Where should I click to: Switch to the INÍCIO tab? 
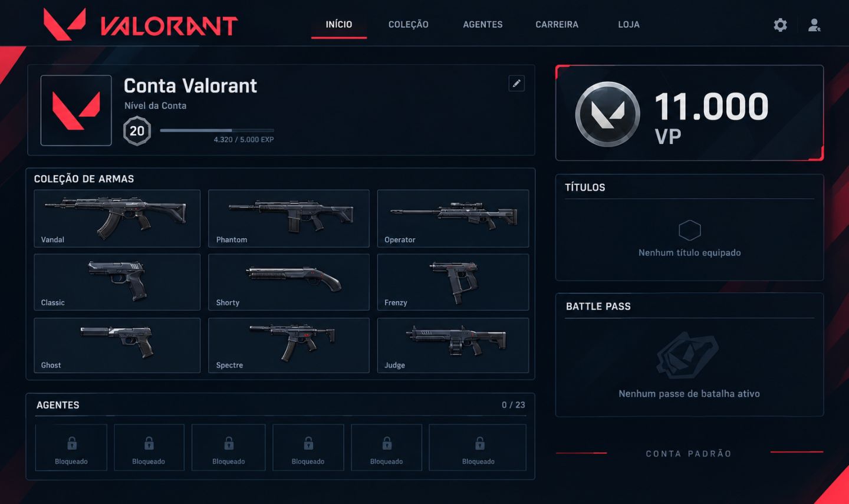[x=339, y=24]
